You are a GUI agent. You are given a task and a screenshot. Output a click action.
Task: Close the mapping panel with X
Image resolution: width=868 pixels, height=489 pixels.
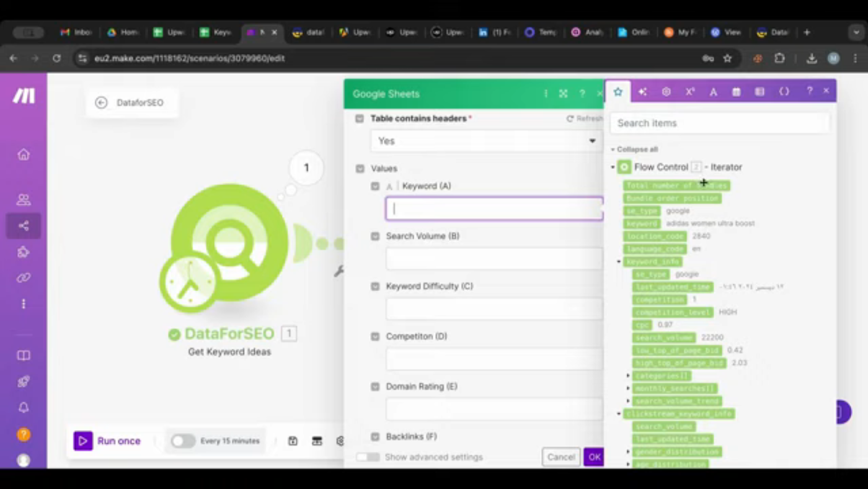[x=826, y=91]
